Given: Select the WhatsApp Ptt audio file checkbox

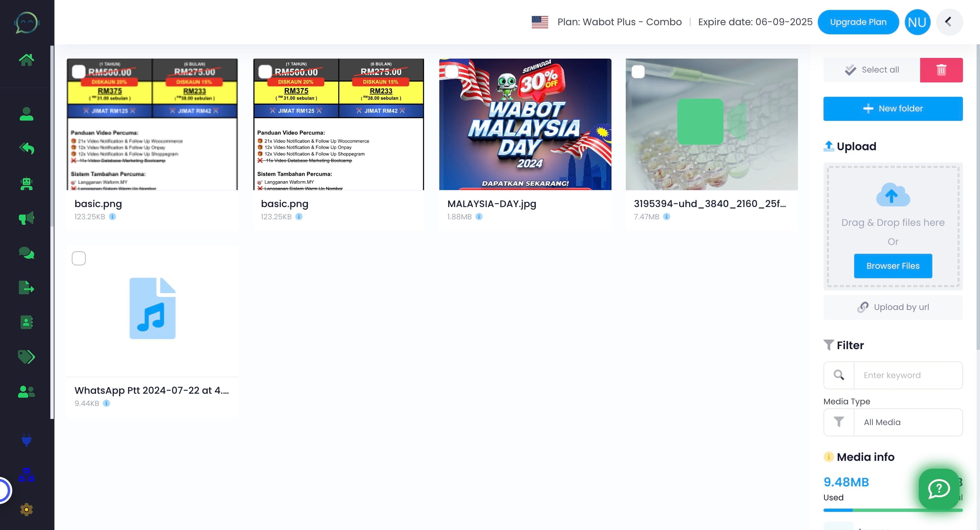Looking at the screenshot, I should pyautogui.click(x=79, y=258).
